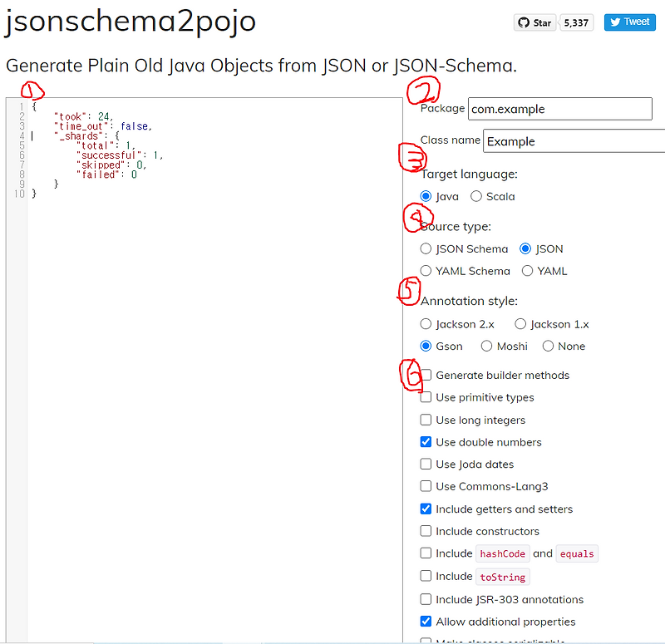665x644 pixels.
Task: Disable Allow additional properties
Action: tap(426, 622)
